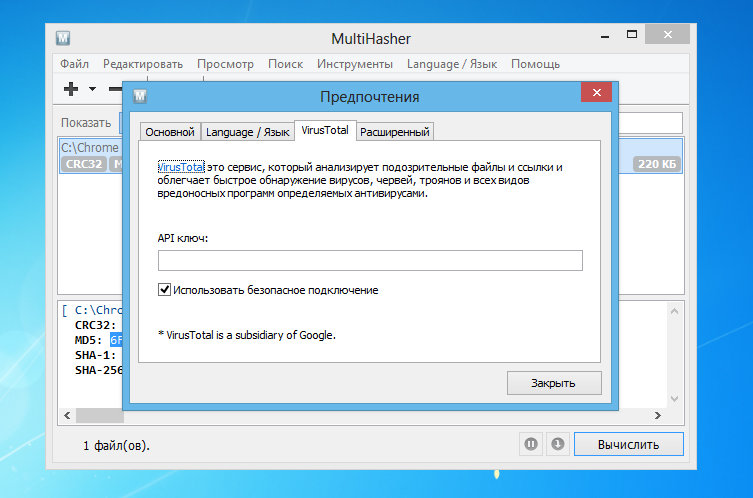The height and width of the screenshot is (498, 753).
Task: Maximize the MultiHasher window
Action: click(632, 34)
